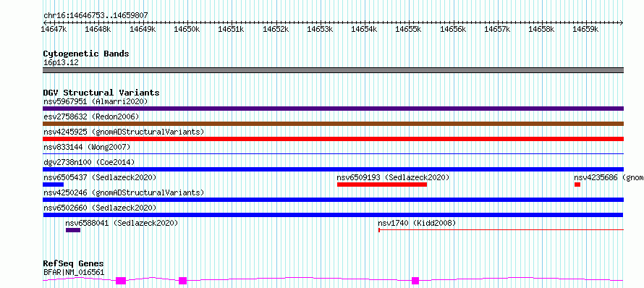Click the 14655k ruler tick label
Viewport: 644px width, 288px height.
click(x=409, y=29)
